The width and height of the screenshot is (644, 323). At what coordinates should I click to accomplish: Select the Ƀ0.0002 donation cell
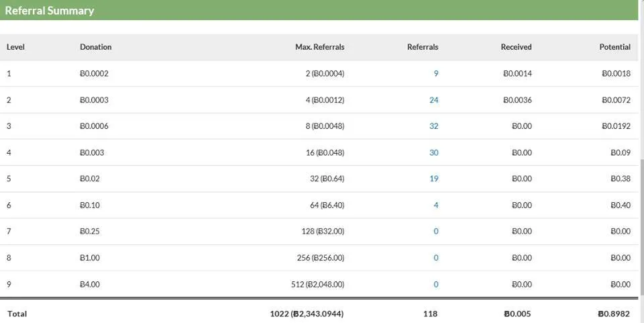pos(94,74)
